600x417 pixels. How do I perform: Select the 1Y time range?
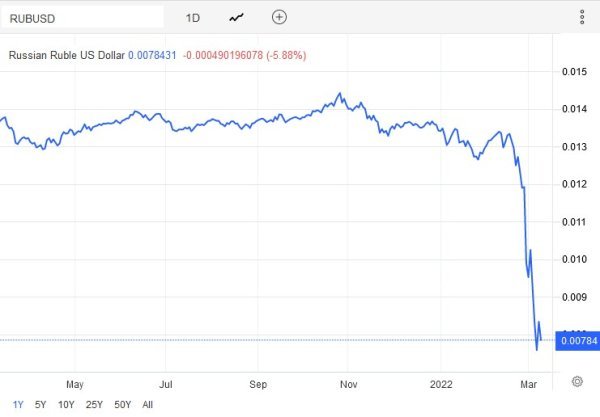coord(17,404)
